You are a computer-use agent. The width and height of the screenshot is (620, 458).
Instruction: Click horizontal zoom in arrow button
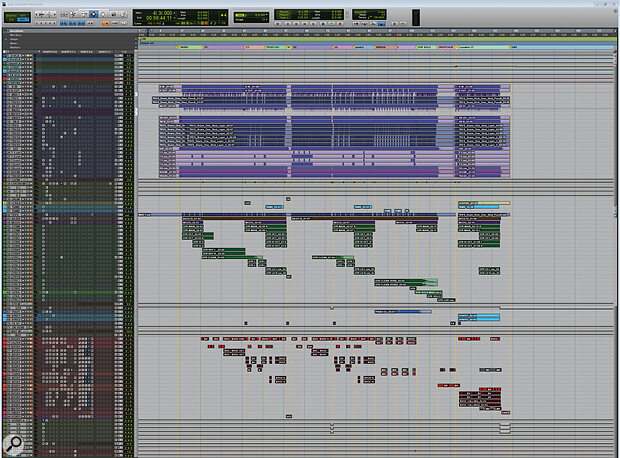tap(55, 15)
